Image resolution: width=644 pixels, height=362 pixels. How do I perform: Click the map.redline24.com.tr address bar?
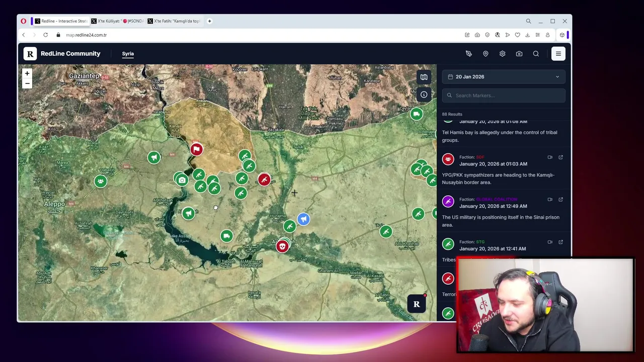click(86, 35)
